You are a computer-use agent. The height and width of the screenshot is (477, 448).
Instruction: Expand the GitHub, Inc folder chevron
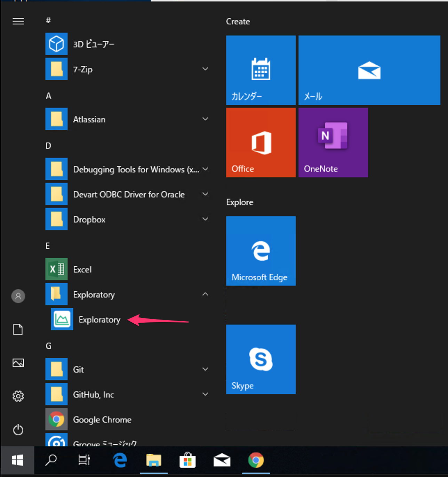tap(205, 394)
